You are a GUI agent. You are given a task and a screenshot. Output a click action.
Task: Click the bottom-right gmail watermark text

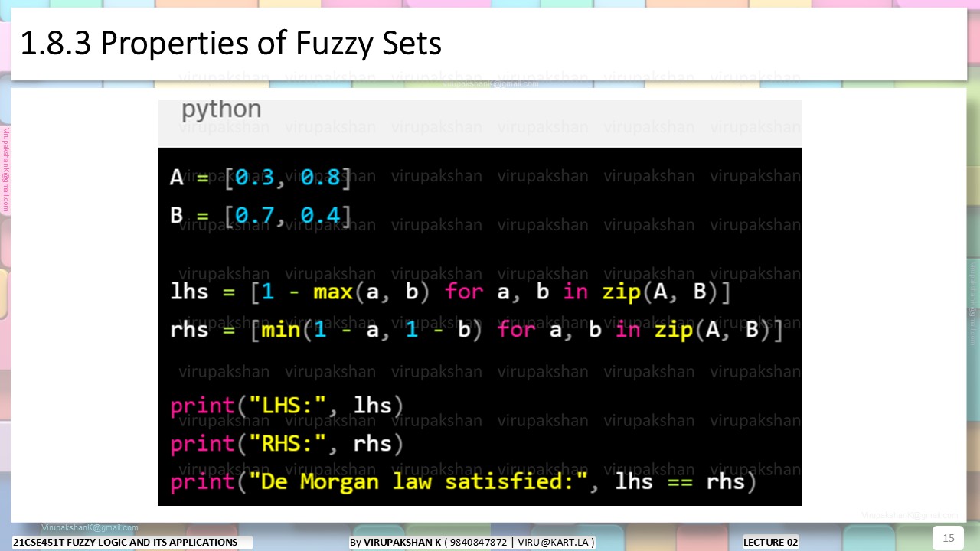[910, 515]
